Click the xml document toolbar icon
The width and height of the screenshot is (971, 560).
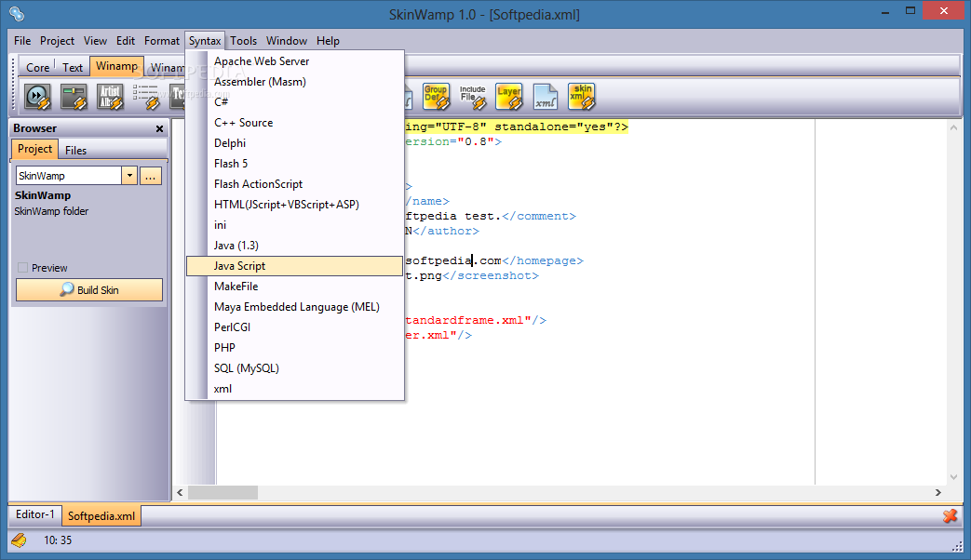click(x=545, y=97)
